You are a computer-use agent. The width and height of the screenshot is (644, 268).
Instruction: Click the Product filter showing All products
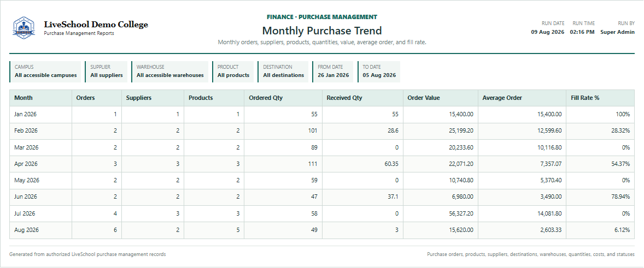(x=233, y=72)
